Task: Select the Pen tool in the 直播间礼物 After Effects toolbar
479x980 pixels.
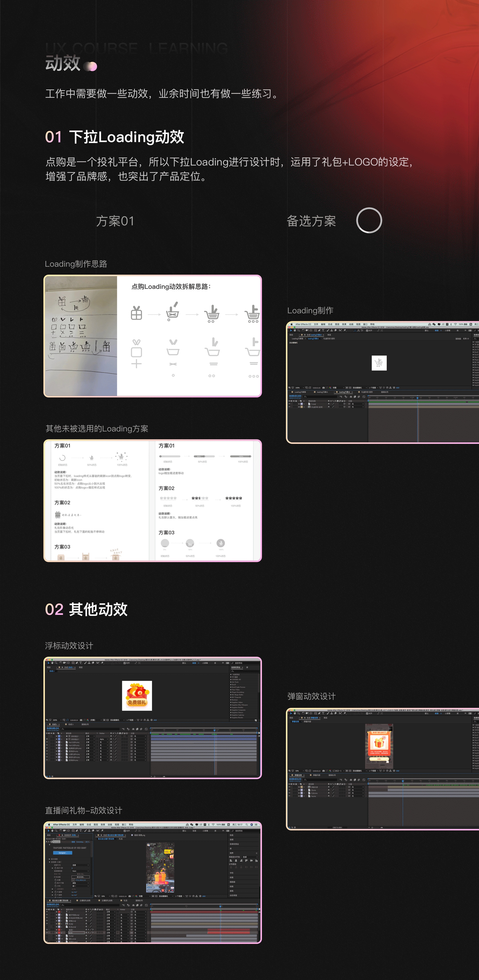Action: pyautogui.click(x=77, y=830)
